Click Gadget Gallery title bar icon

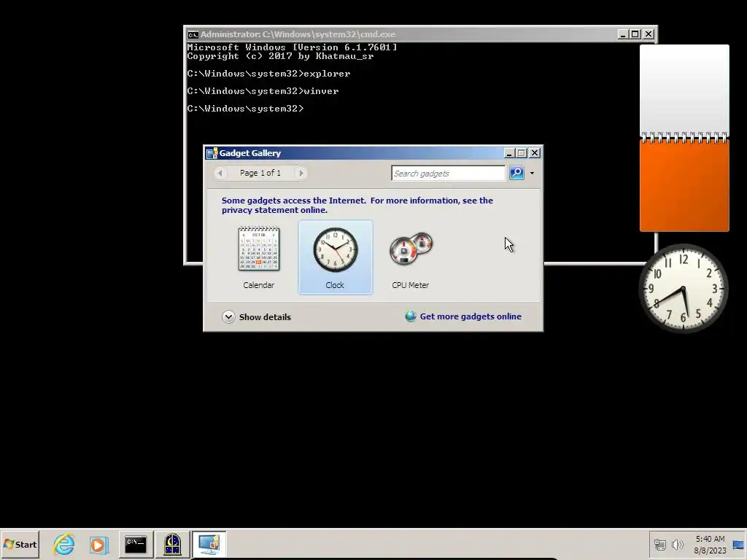click(x=212, y=153)
